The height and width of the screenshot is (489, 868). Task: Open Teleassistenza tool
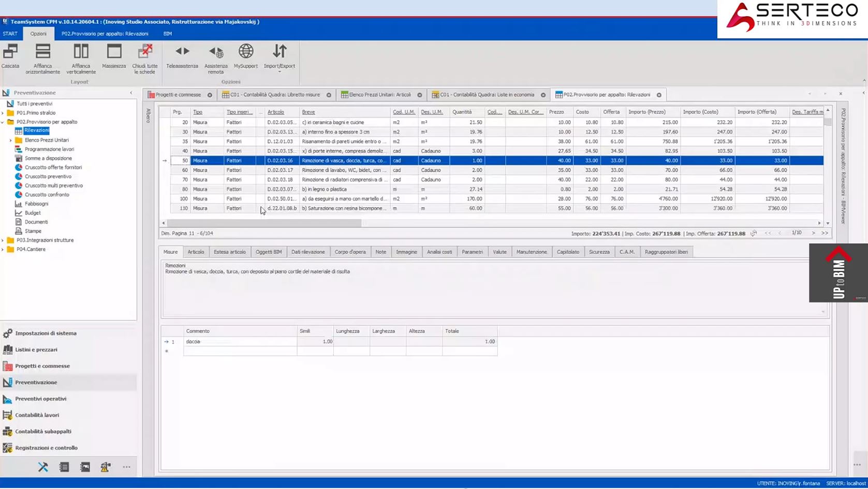pos(182,56)
